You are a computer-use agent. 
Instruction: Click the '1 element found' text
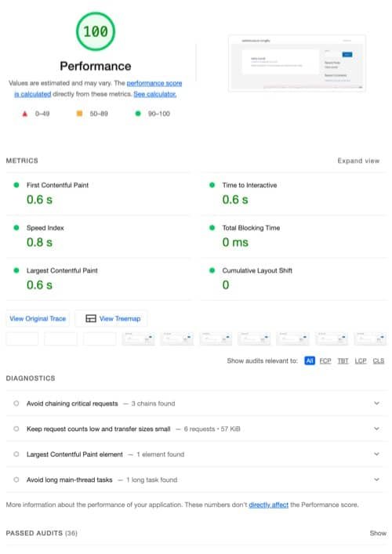click(x=161, y=454)
